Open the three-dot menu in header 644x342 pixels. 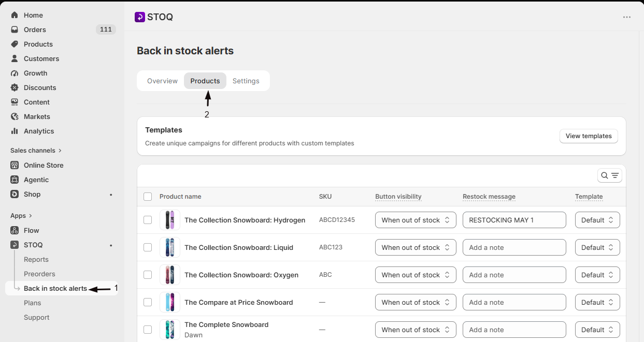point(627,17)
